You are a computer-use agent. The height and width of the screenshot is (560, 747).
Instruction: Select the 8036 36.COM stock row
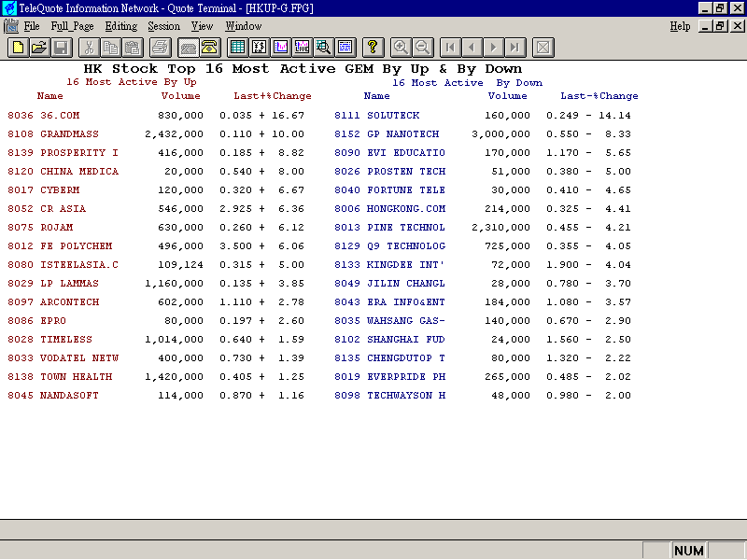156,115
